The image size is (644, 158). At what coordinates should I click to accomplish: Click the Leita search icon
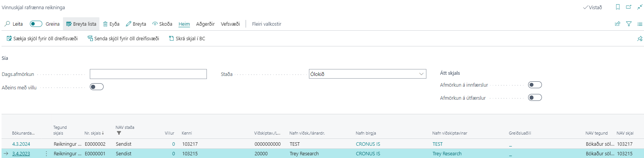pyautogui.click(x=7, y=24)
